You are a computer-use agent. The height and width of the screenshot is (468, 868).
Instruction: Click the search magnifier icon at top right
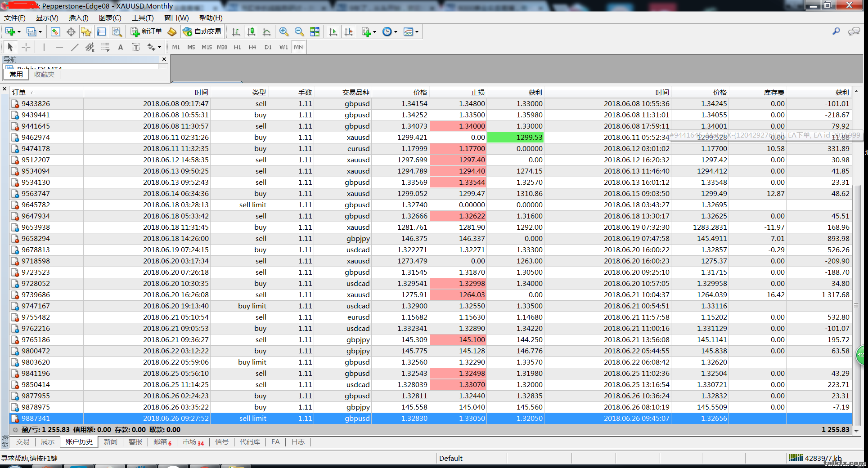[836, 31]
